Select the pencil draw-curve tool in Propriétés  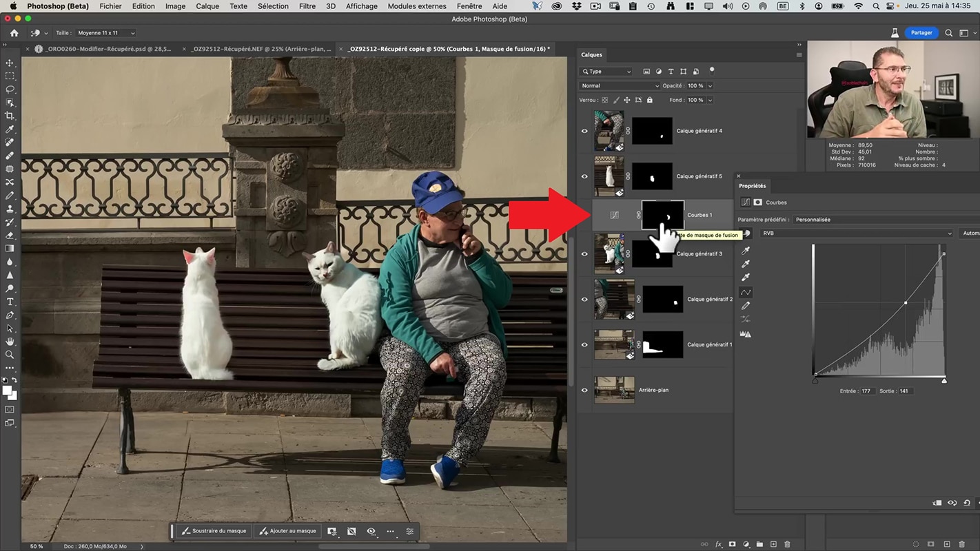(x=745, y=306)
